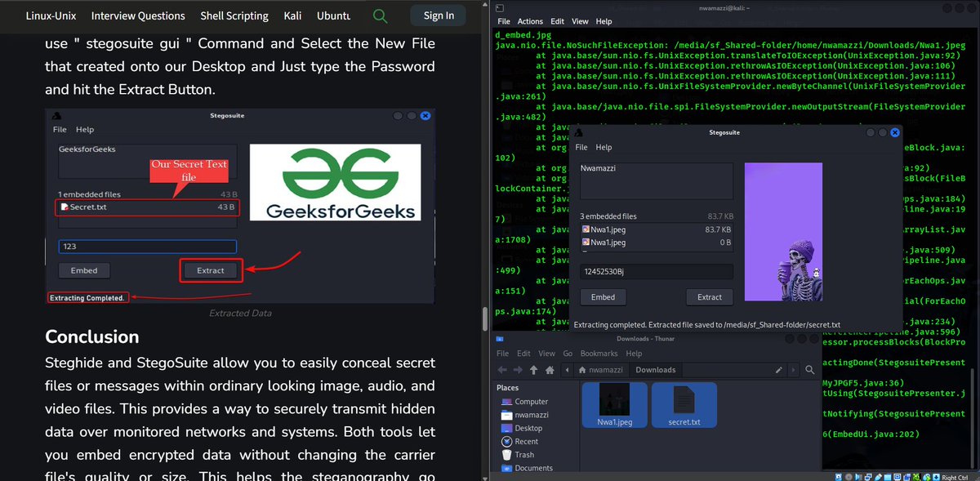This screenshot has width=980, height=481.
Task: Open the Thunar Help menu
Action: 634,354
